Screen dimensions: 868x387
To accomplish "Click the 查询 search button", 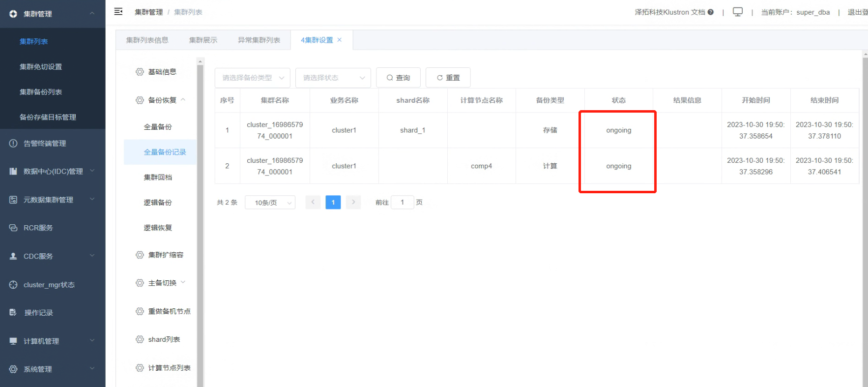I will (x=398, y=78).
